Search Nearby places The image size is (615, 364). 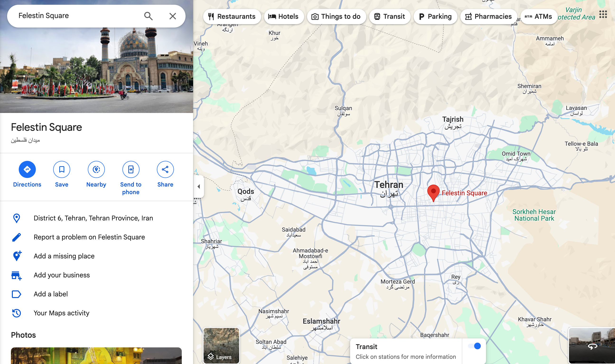96,174
